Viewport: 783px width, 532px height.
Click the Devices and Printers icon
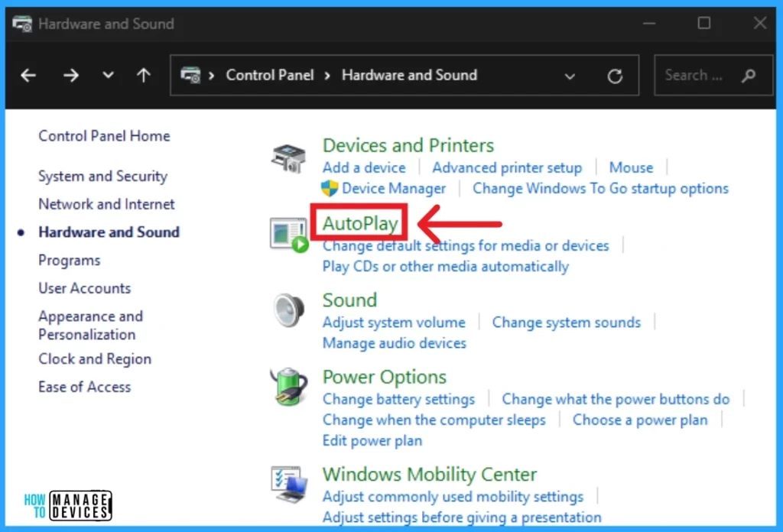pyautogui.click(x=288, y=159)
